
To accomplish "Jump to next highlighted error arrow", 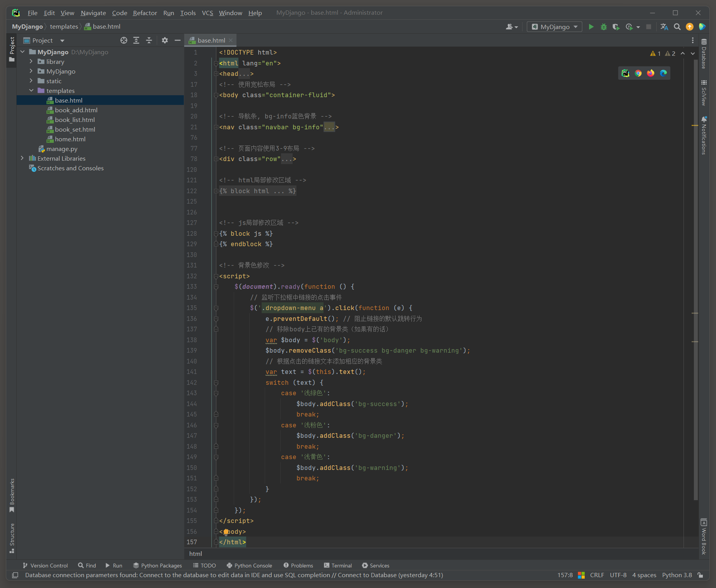I will [x=693, y=53].
